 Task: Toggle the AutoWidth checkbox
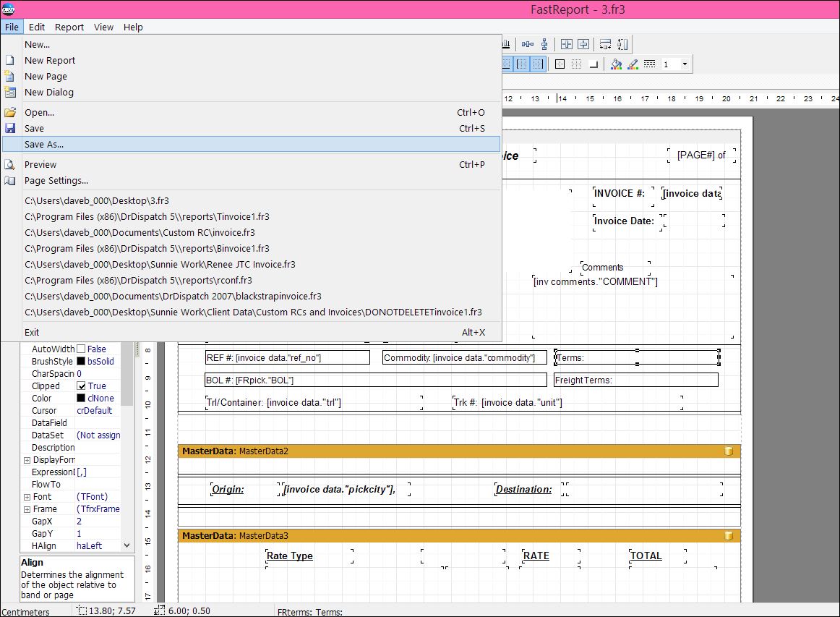pyautogui.click(x=81, y=349)
